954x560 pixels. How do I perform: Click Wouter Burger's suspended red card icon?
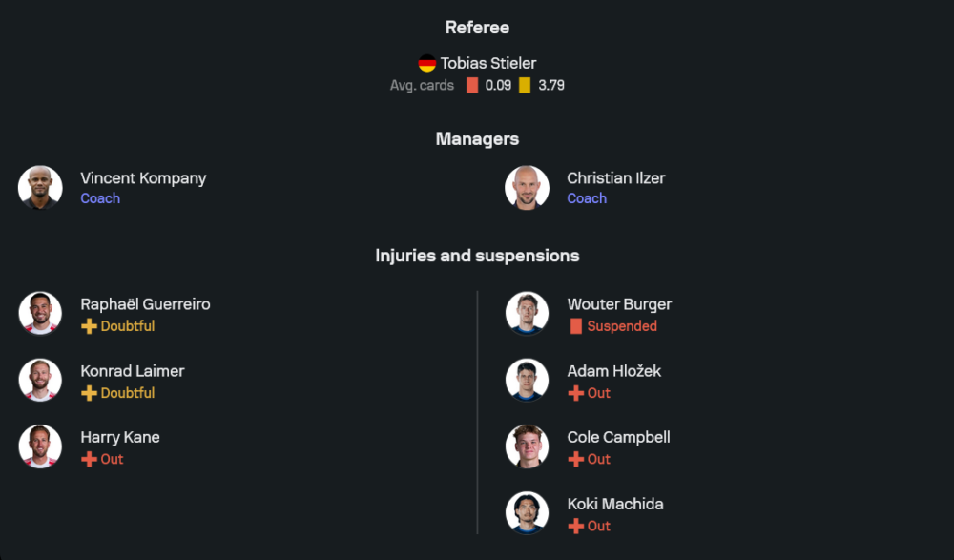(x=575, y=326)
